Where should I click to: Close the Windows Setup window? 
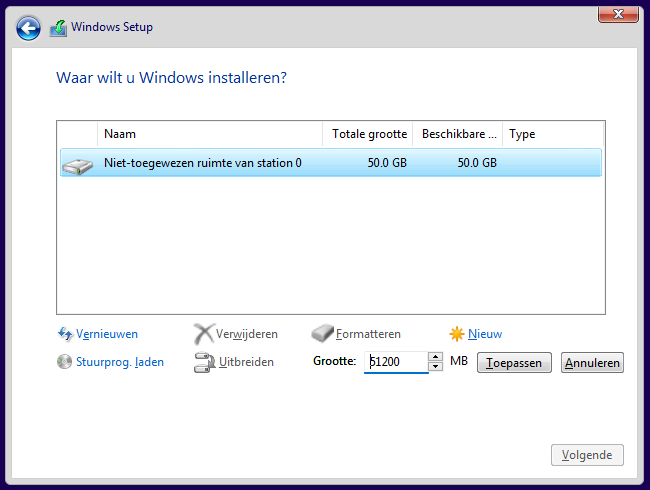click(618, 15)
